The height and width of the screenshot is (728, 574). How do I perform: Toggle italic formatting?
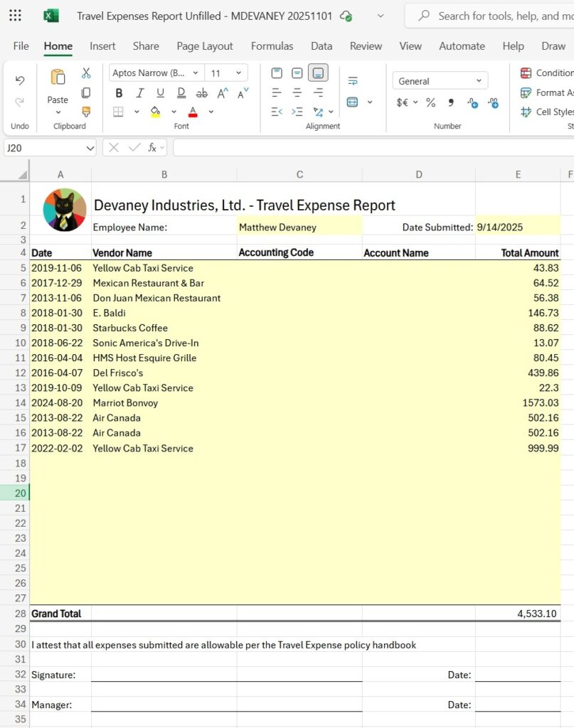140,93
